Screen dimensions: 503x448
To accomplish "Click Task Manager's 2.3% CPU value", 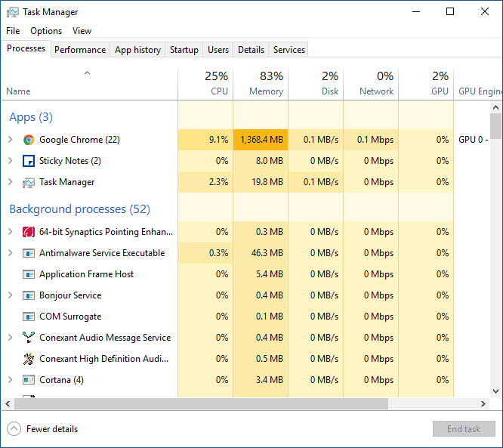I will pos(218,182).
